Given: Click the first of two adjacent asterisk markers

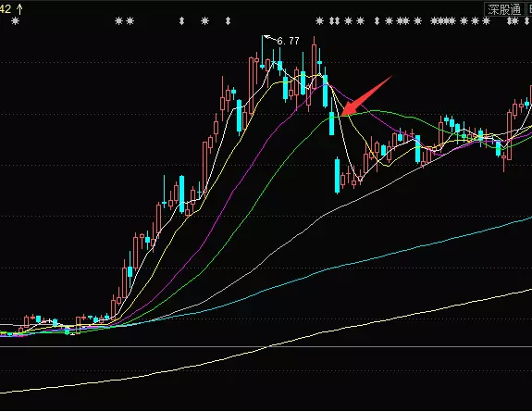Looking at the screenshot, I should coord(118,21).
